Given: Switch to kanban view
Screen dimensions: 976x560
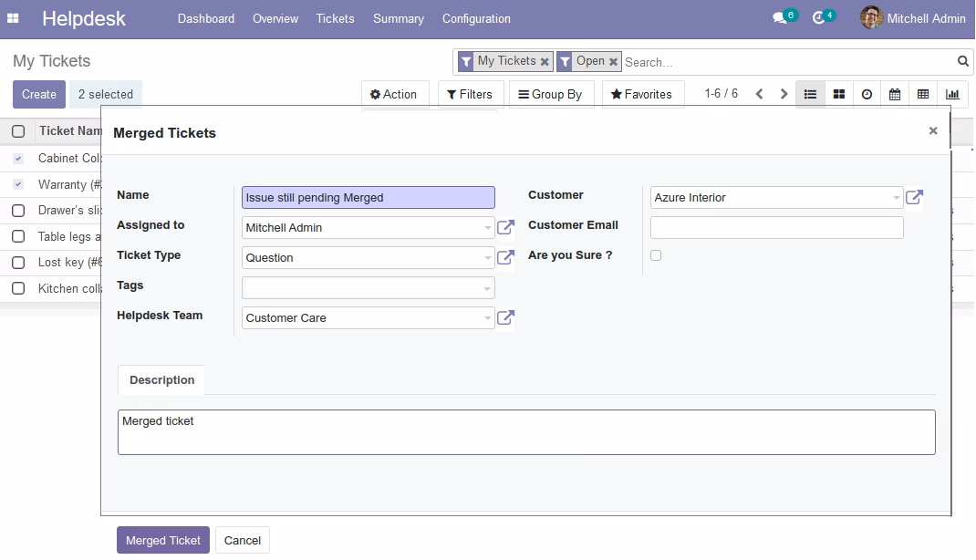Looking at the screenshot, I should [x=839, y=94].
